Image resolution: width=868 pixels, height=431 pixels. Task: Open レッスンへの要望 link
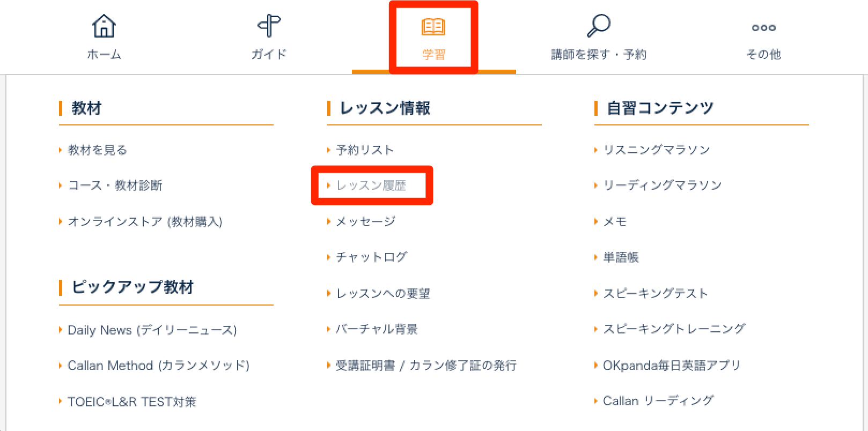(x=384, y=294)
